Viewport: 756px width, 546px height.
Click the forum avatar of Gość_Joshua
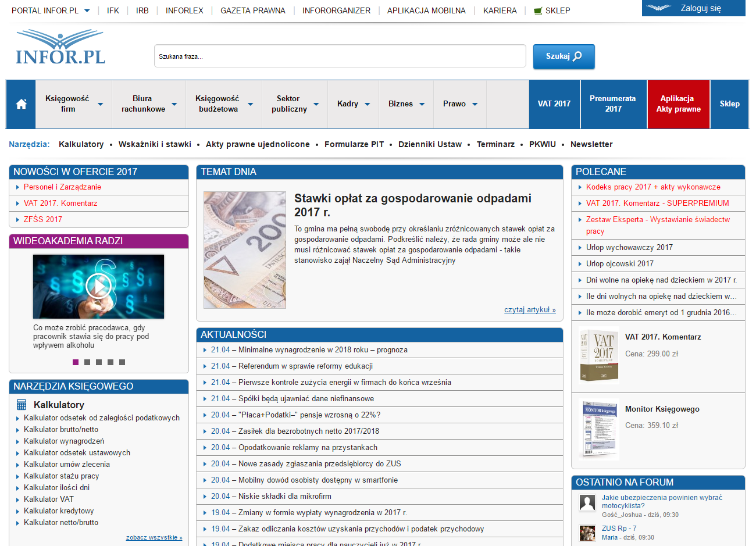coord(587,502)
